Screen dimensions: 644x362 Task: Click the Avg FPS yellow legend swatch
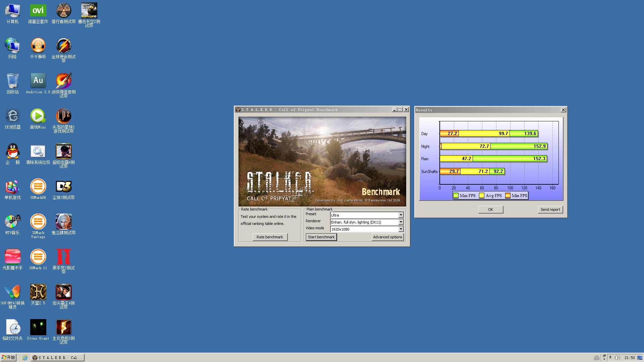pos(482,196)
